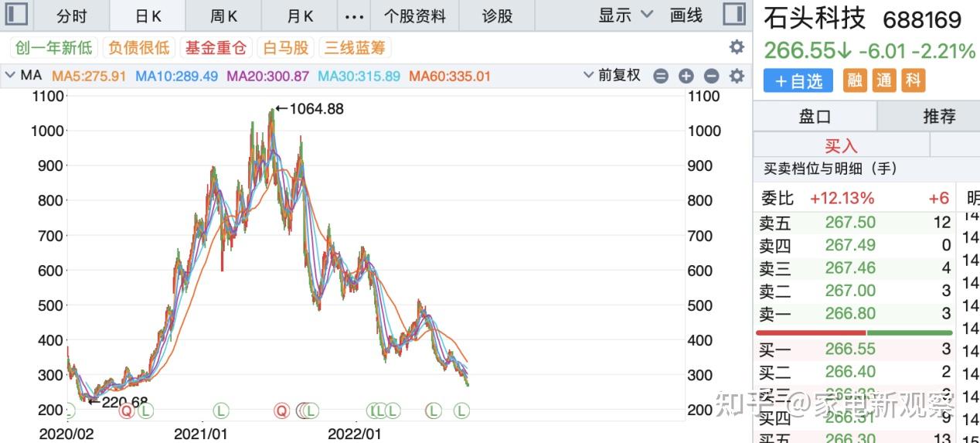Click the plus circle zoom-in icon

click(x=686, y=76)
